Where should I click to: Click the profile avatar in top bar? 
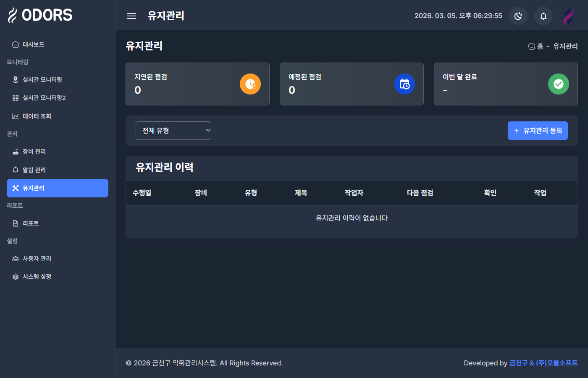coord(569,16)
